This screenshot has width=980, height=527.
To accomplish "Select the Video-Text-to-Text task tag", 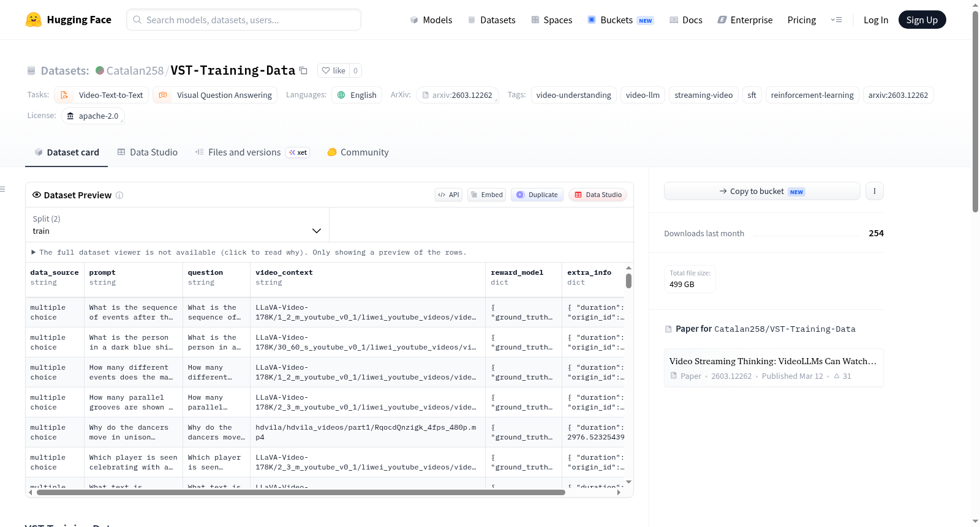I will (101, 95).
